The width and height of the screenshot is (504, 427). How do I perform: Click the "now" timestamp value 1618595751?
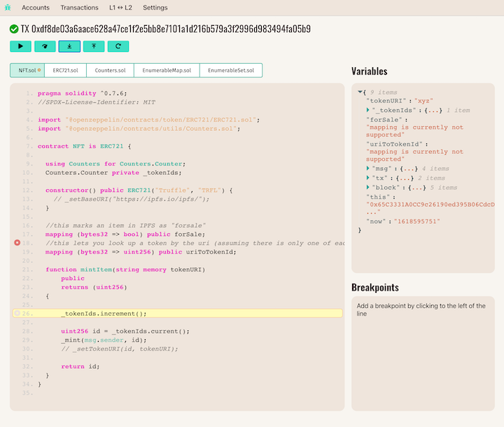pyautogui.click(x=417, y=221)
